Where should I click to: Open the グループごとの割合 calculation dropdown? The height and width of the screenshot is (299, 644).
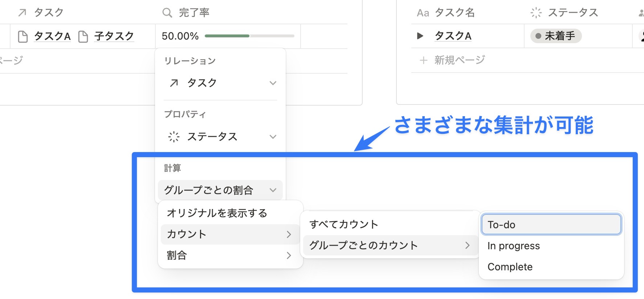pyautogui.click(x=220, y=190)
